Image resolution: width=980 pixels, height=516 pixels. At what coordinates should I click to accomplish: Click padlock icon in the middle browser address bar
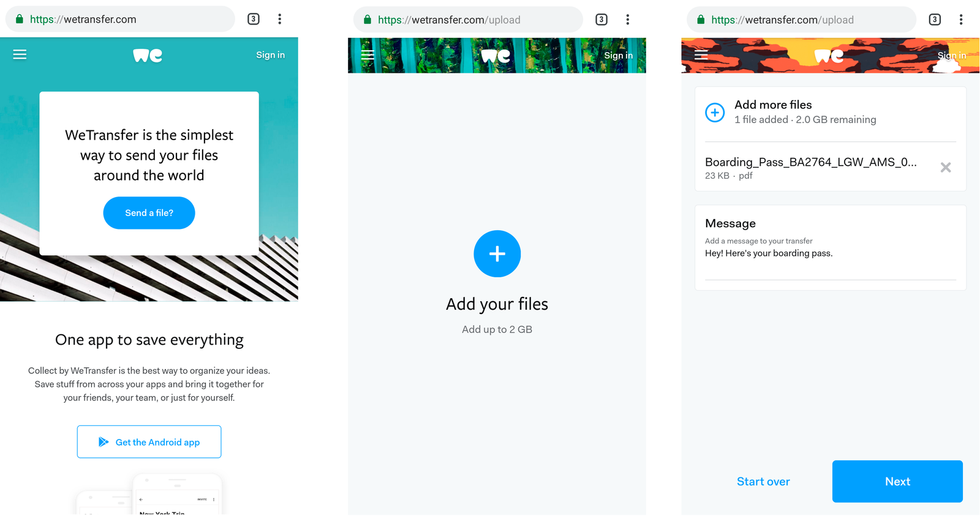pos(367,20)
